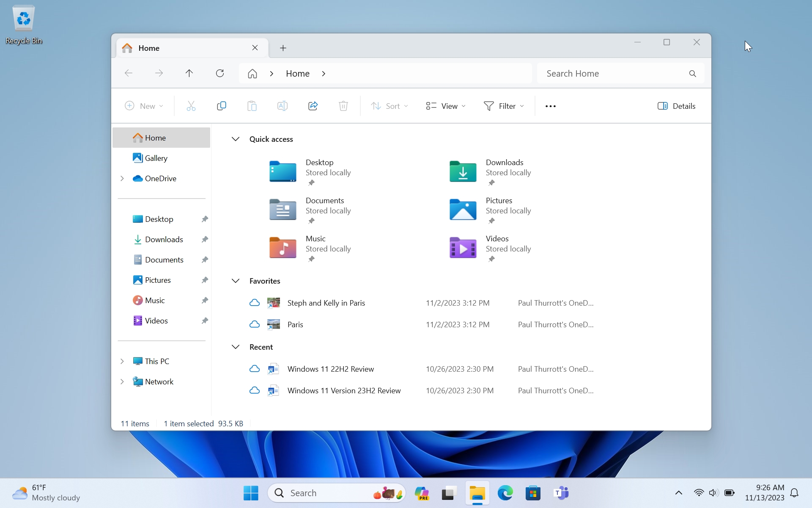Click the Copy icon in toolbar
The height and width of the screenshot is (508, 812).
tap(221, 106)
